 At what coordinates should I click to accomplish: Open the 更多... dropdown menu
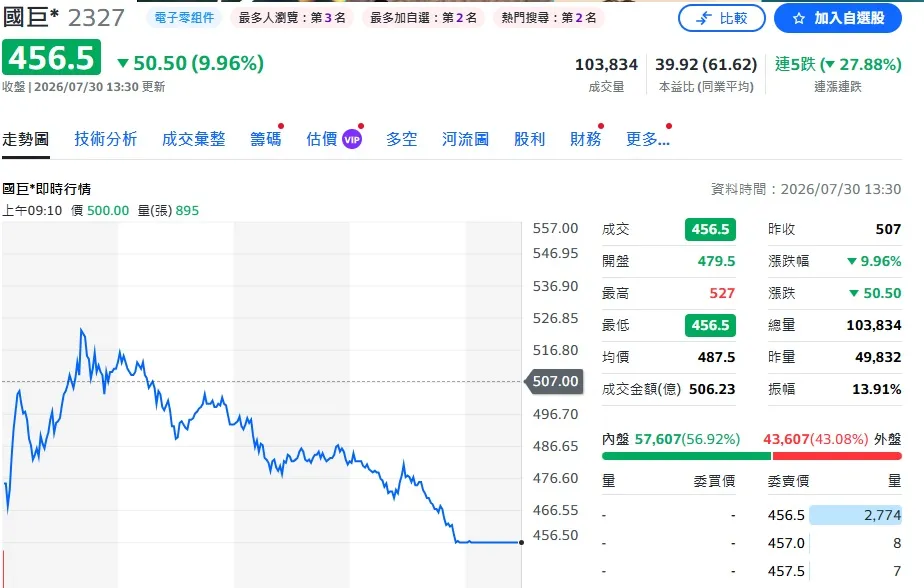click(x=648, y=140)
